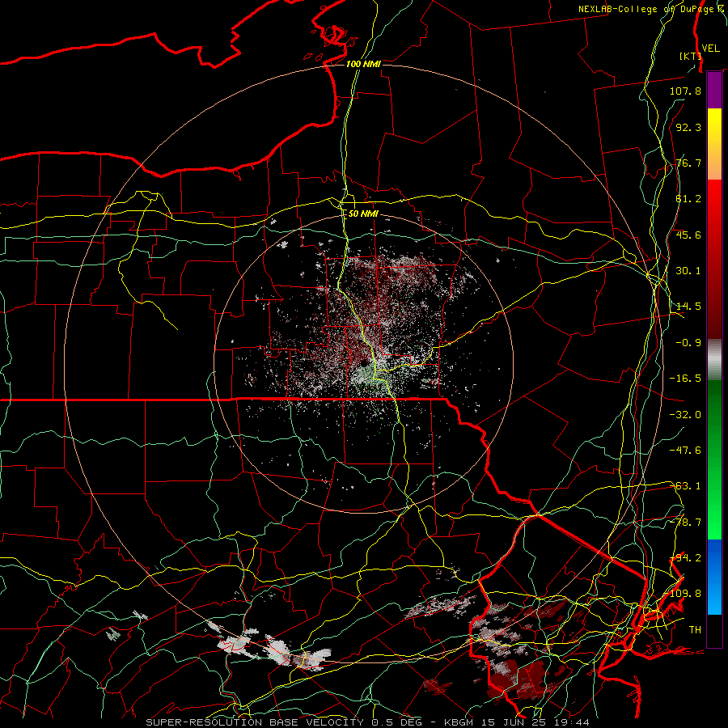Click the 19:44 timestamp in caption
Viewport: 728px width, 728px height.
pyautogui.click(x=572, y=722)
